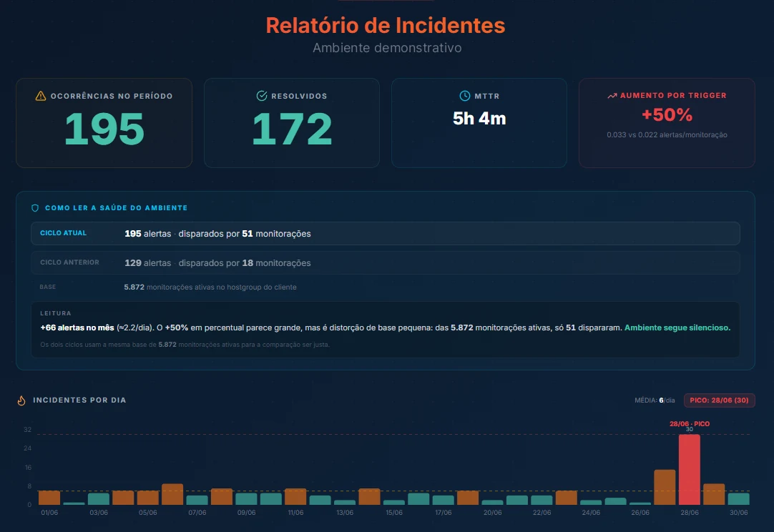Image resolution: width=774 pixels, height=532 pixels.
Task: Click the 51 monitorações text in Ciclo Atual
Action: 276,233
